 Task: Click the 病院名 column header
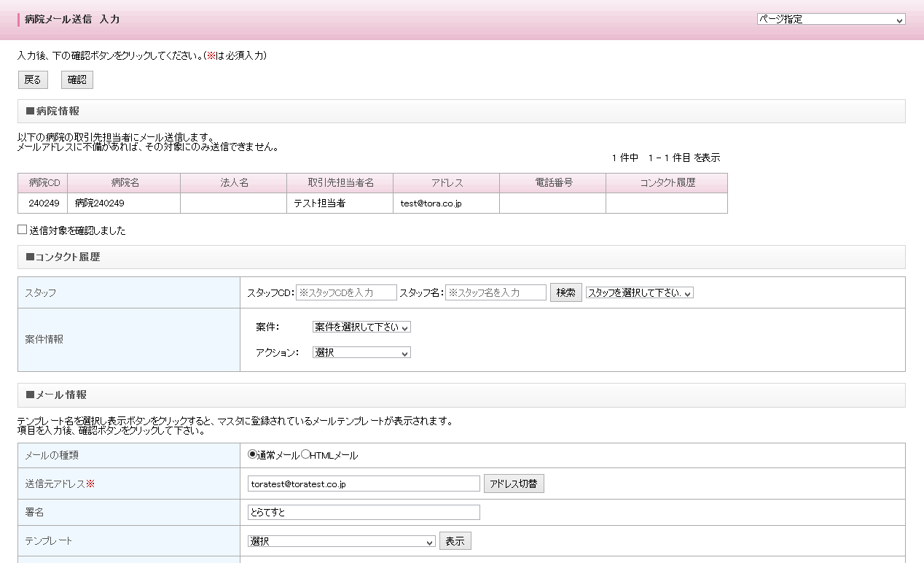(x=124, y=183)
